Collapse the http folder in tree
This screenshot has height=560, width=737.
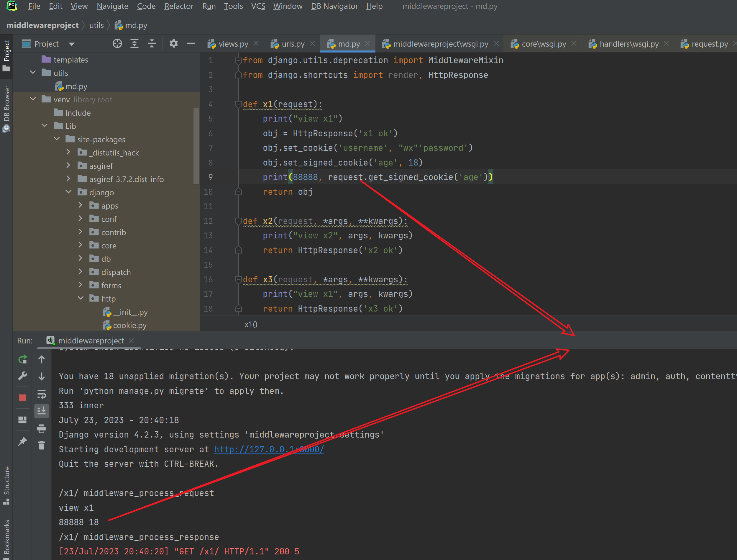point(81,298)
